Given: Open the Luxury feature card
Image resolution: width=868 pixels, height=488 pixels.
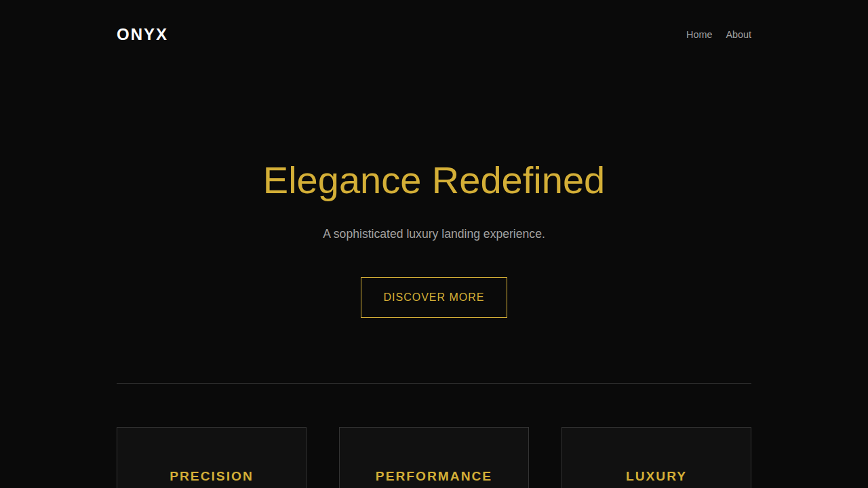Looking at the screenshot, I should click(x=656, y=454).
